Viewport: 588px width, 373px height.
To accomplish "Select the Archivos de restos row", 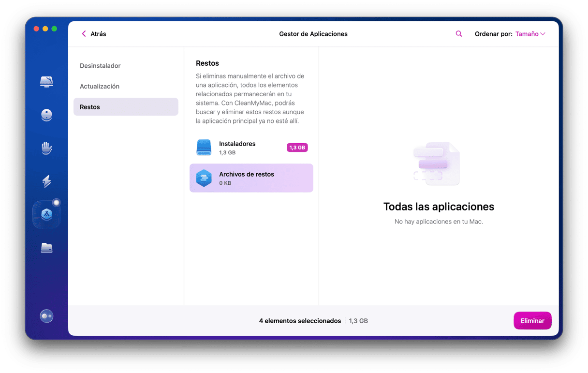I will tap(251, 178).
